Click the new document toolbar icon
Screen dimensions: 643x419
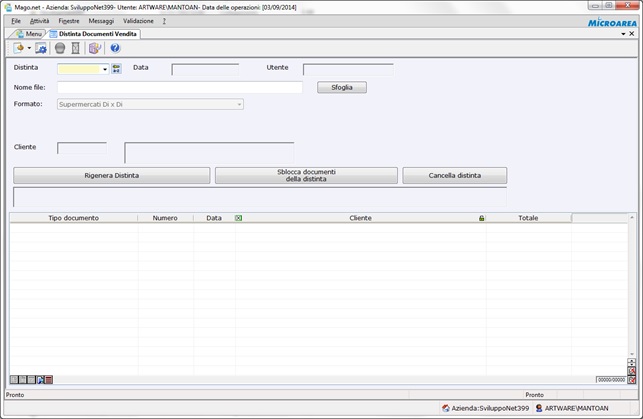[x=19, y=48]
